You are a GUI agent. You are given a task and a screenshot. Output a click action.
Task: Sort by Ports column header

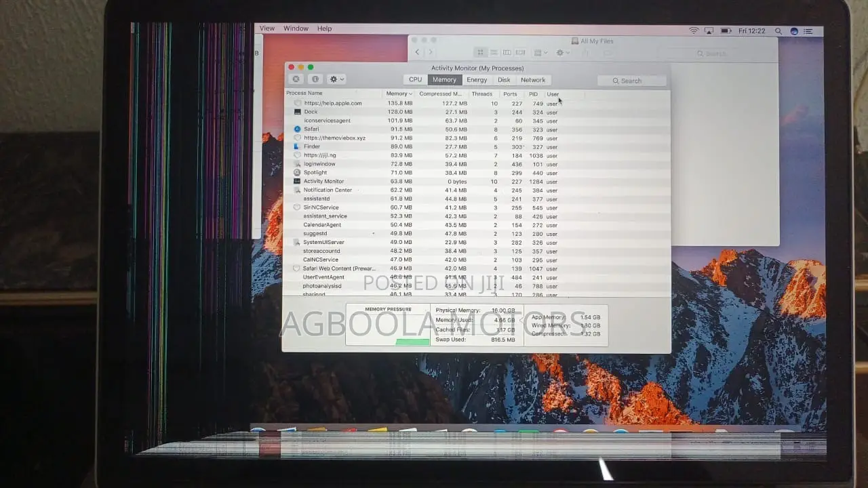pyautogui.click(x=511, y=94)
